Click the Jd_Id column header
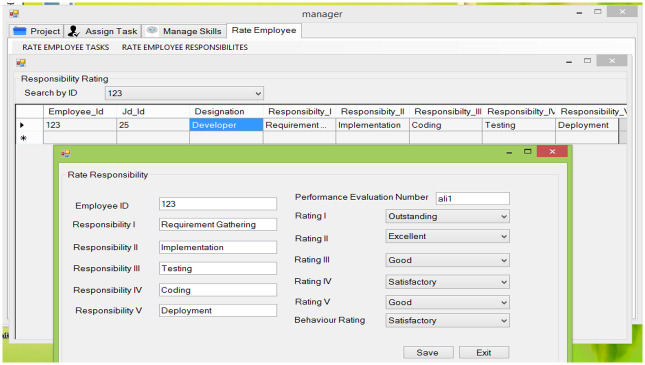The height and width of the screenshot is (365, 645). point(153,112)
